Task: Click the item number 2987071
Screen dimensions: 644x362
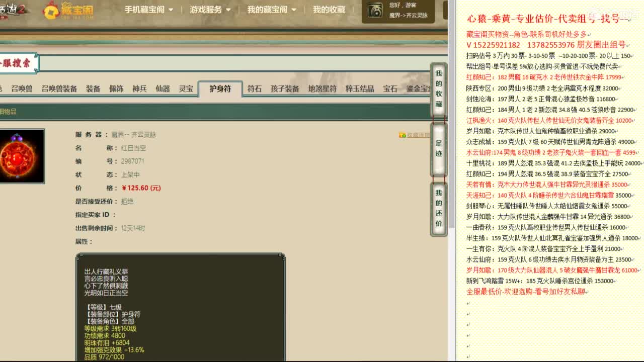Action: coord(132,161)
